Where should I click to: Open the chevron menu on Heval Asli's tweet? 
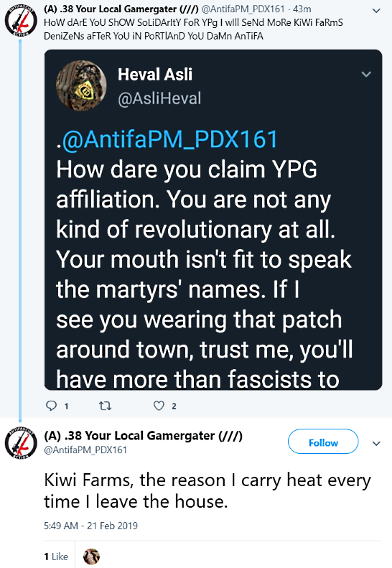click(366, 74)
